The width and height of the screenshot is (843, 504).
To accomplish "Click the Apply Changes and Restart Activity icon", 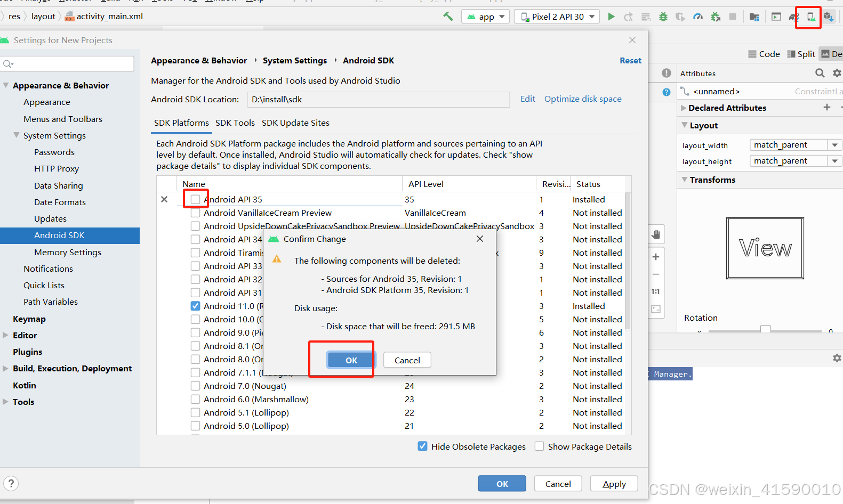I will [x=629, y=17].
